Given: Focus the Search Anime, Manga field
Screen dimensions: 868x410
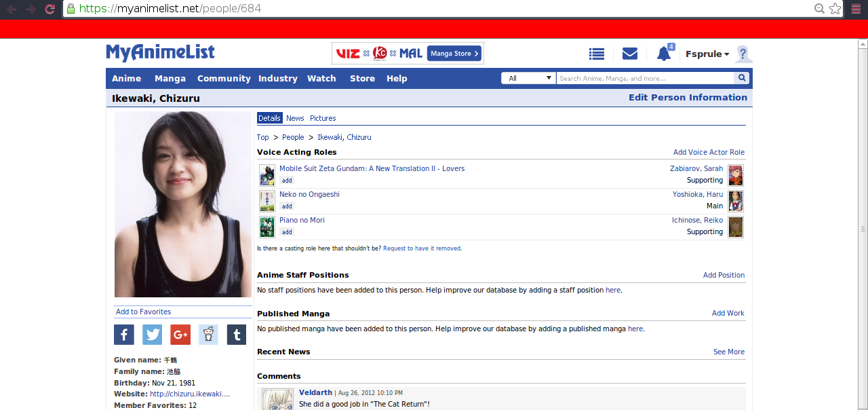Looking at the screenshot, I should (645, 78).
